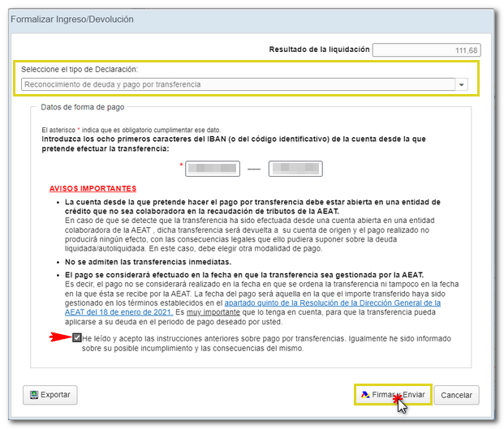Click the 'Resultado de la liquidación' label

[319, 49]
